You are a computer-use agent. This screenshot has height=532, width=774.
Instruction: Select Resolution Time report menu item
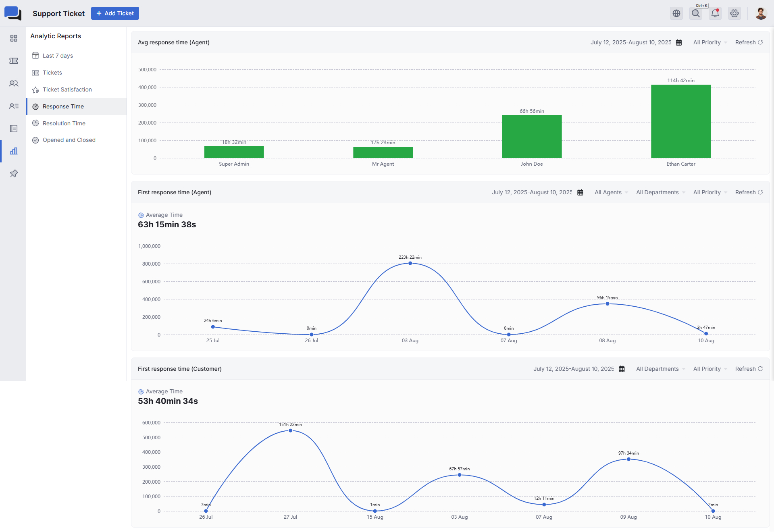[x=64, y=123]
